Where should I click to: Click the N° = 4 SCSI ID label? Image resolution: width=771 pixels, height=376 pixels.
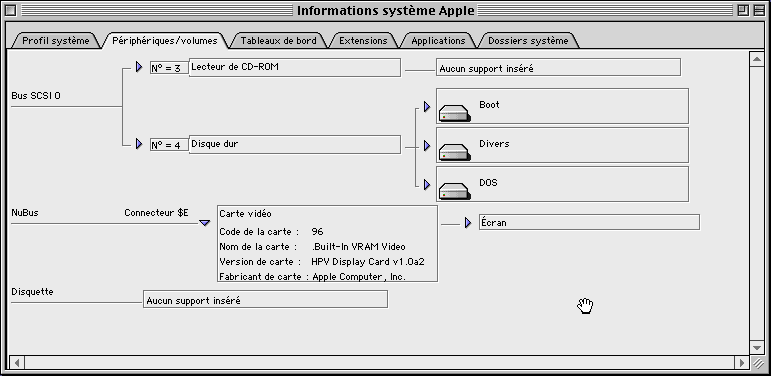pos(169,145)
